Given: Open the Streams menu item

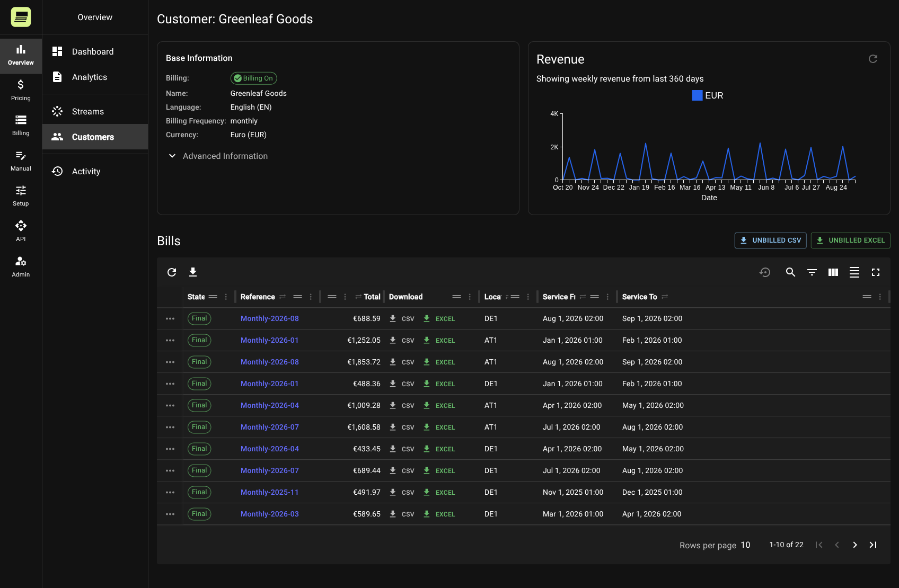Looking at the screenshot, I should click(x=95, y=111).
